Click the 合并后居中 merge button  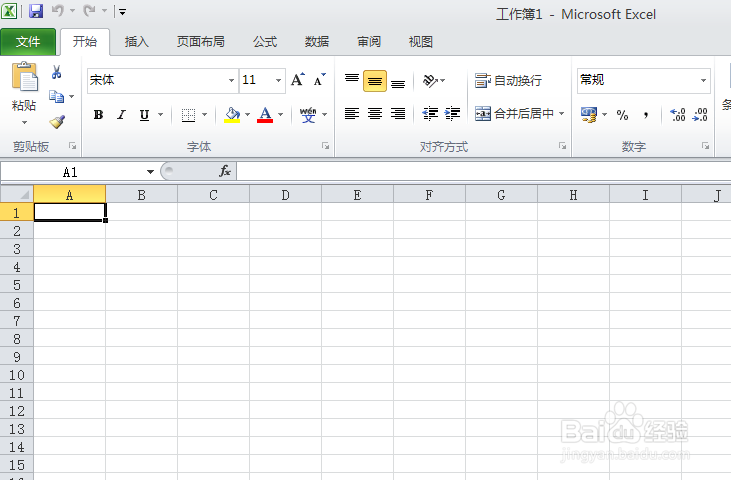pos(514,114)
